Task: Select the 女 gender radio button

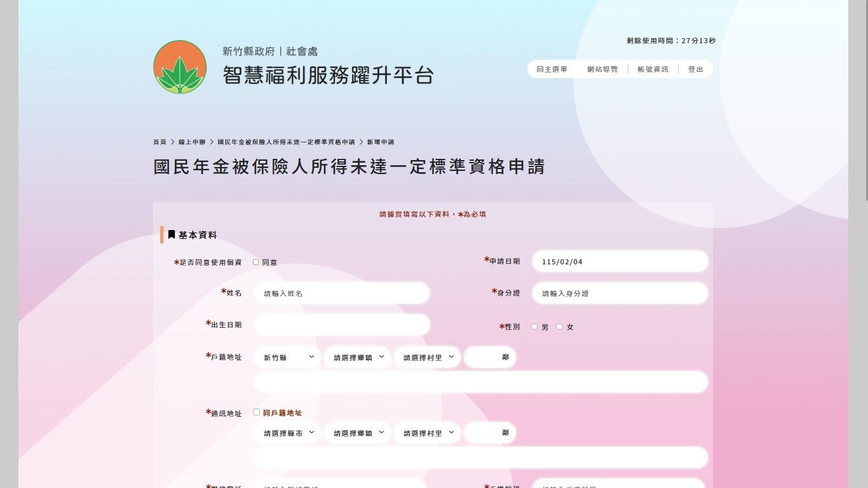Action: coord(559,327)
